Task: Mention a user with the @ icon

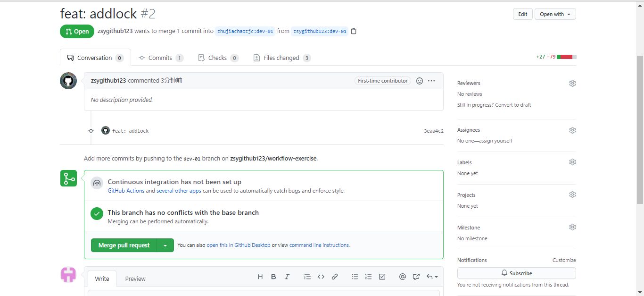Action: [403, 277]
